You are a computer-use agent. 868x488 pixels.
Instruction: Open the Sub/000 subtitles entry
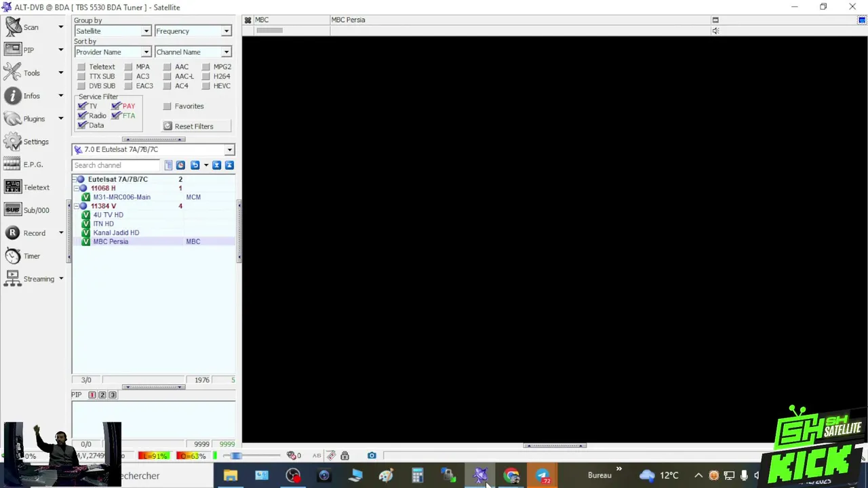click(26, 210)
